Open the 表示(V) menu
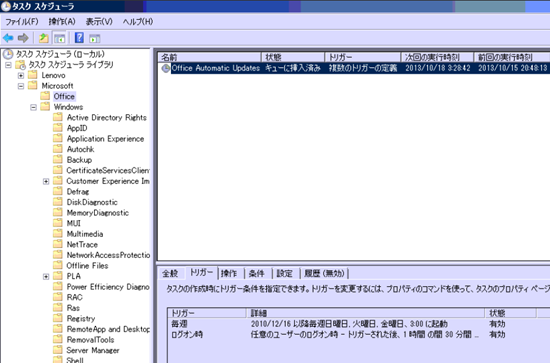 coord(99,22)
